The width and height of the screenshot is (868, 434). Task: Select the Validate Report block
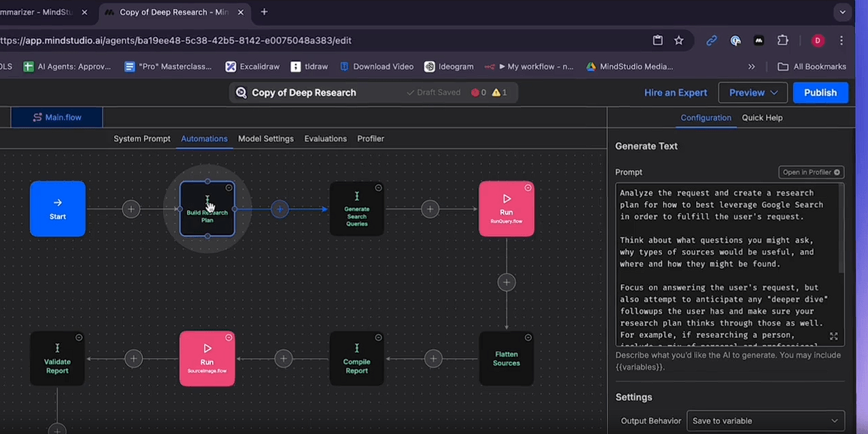pos(57,358)
